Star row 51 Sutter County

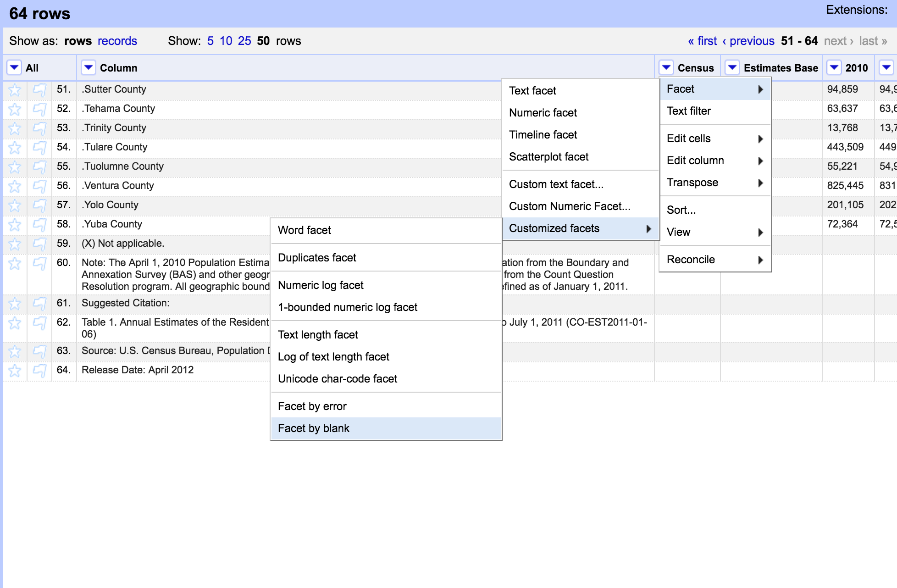[15, 90]
